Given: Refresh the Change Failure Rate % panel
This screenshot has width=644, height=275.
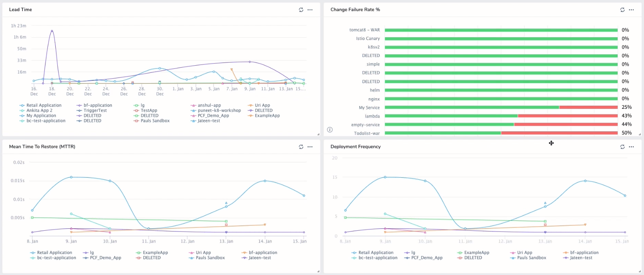Looking at the screenshot, I should point(622,9).
